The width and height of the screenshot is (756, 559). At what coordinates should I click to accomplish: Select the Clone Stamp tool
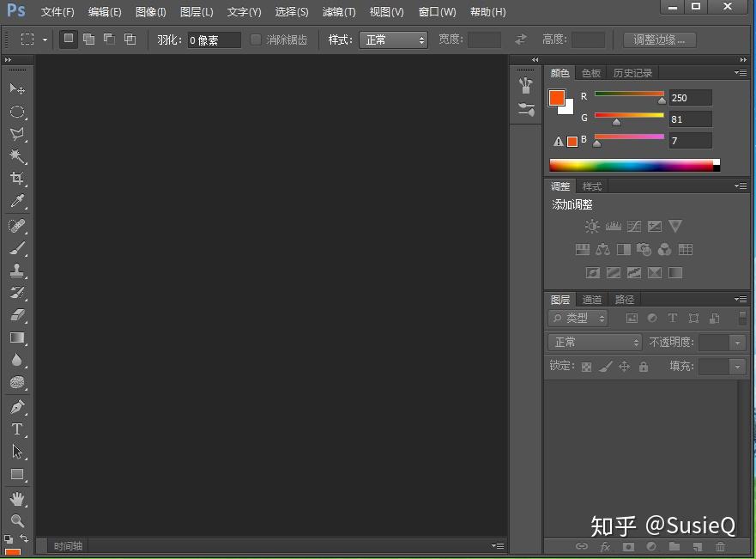[17, 270]
